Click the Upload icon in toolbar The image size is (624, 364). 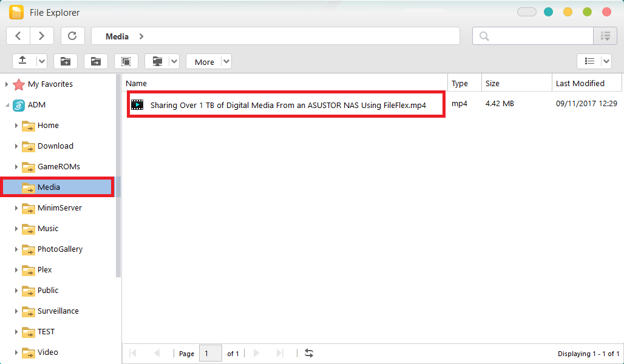click(23, 61)
